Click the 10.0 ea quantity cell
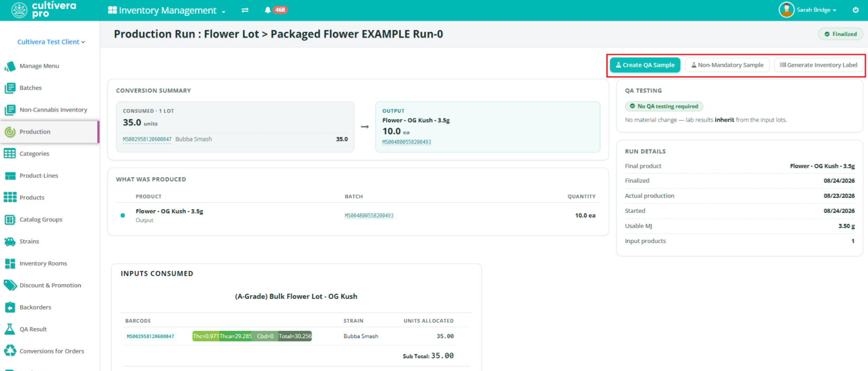This screenshot has height=371, width=868. point(585,216)
